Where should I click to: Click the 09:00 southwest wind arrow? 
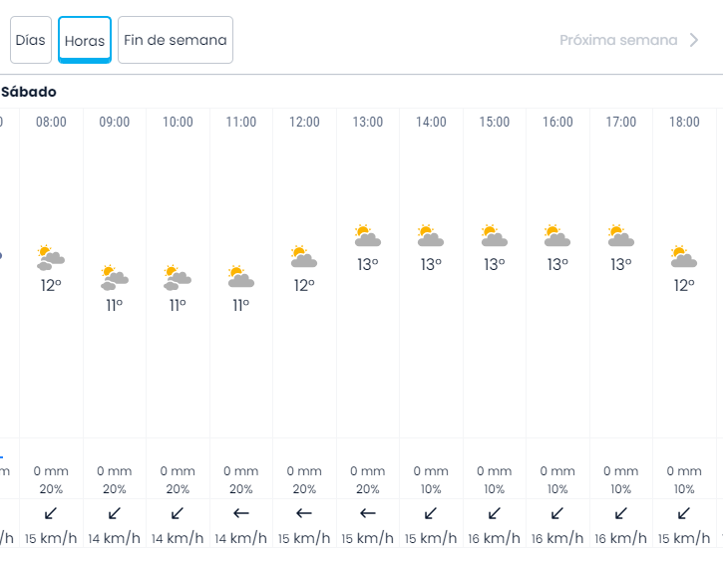click(115, 513)
